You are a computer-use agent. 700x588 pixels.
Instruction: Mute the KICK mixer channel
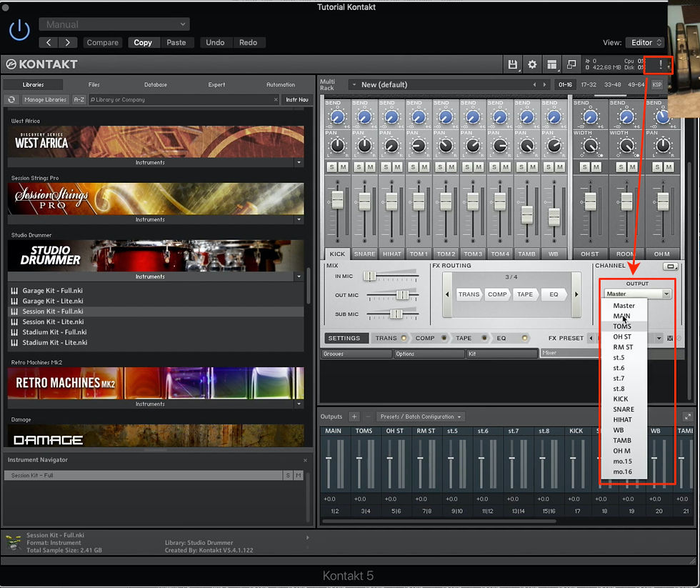[x=343, y=167]
